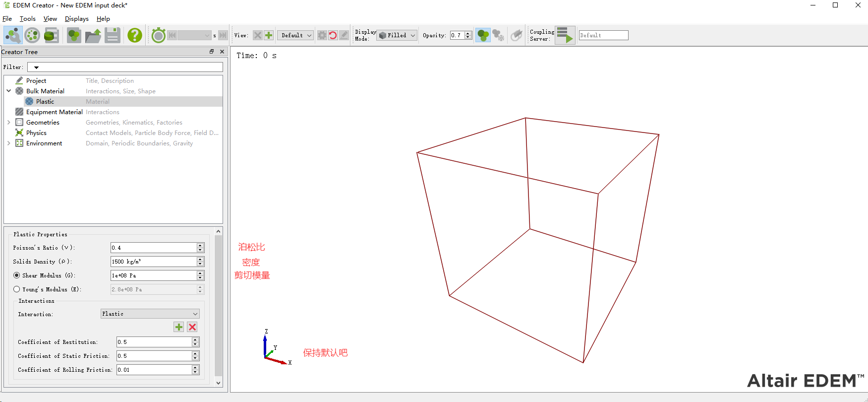
Task: Click the green Help question mark icon
Action: tap(134, 35)
